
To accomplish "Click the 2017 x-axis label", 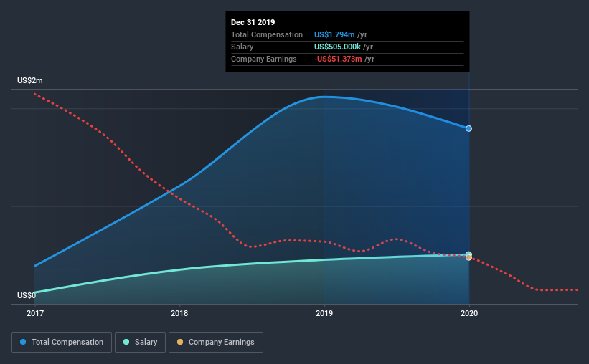I will [x=35, y=313].
